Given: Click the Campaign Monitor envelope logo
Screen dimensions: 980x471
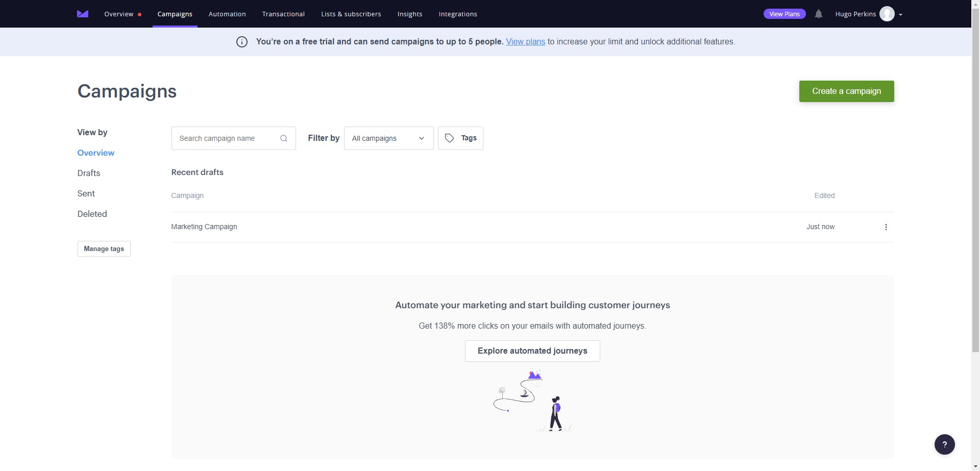Looking at the screenshot, I should [83, 14].
